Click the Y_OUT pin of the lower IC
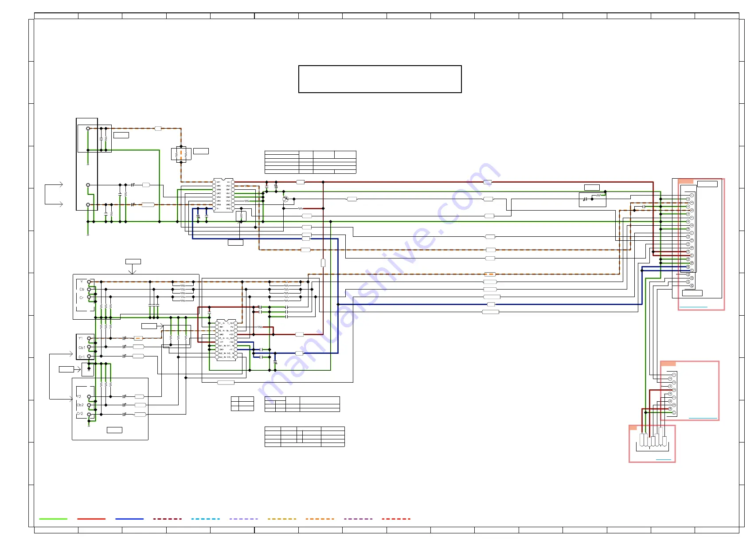 [x=235, y=323]
